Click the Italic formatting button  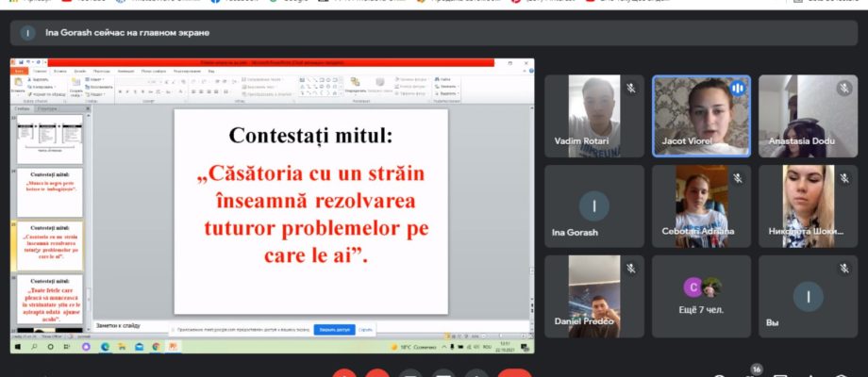click(127, 91)
